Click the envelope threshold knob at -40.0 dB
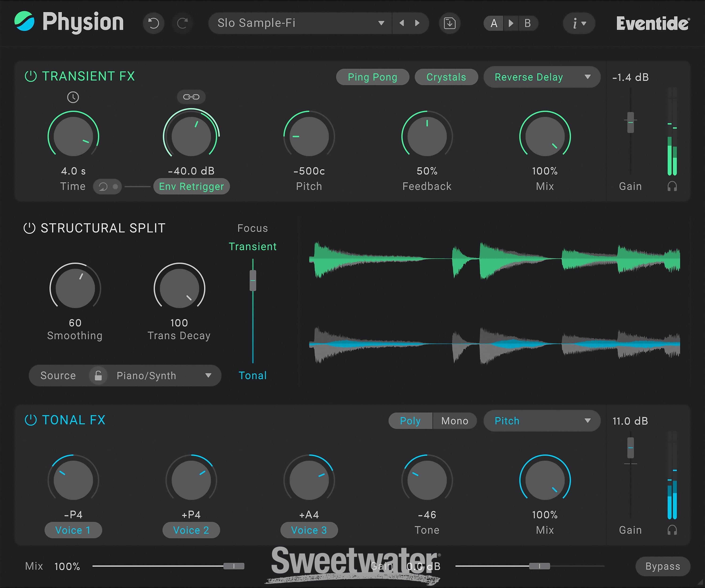This screenshot has height=588, width=705. (x=191, y=136)
